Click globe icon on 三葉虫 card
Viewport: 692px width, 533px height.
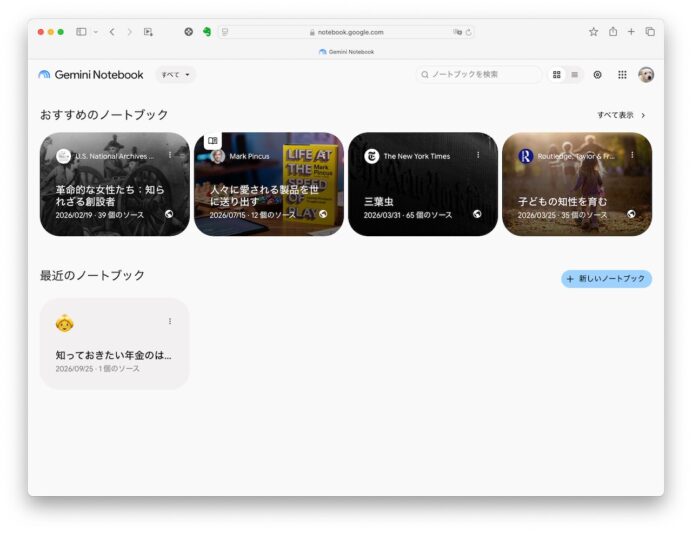[477, 214]
